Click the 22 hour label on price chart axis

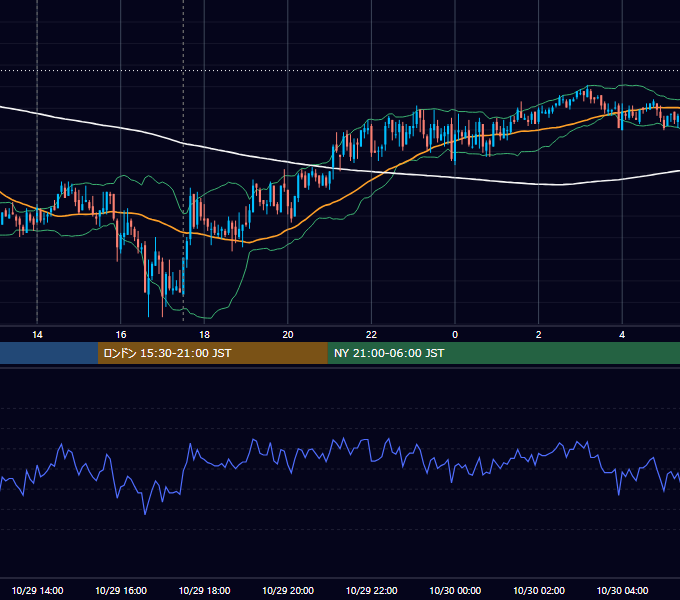pyautogui.click(x=371, y=335)
